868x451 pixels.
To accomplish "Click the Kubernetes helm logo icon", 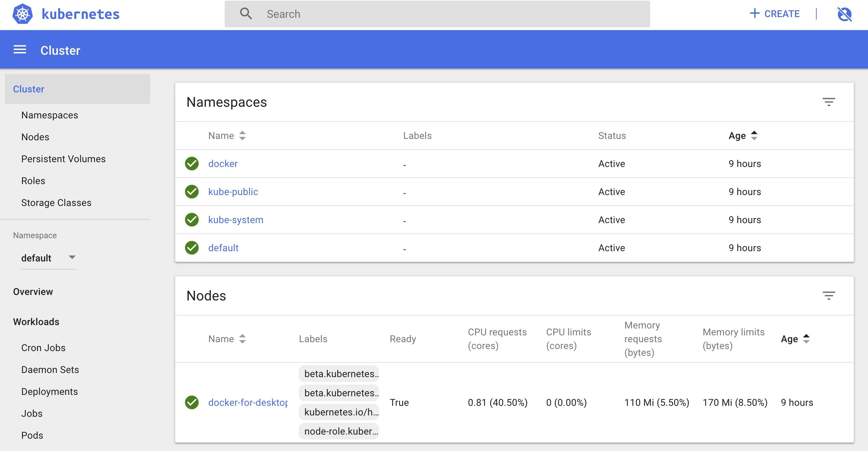I will click(x=23, y=14).
